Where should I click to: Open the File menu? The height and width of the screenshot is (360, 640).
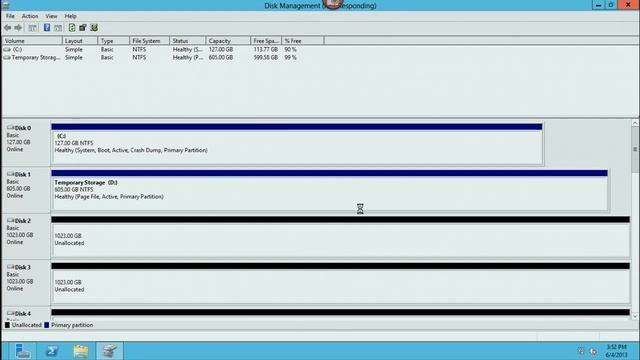click(x=10, y=16)
